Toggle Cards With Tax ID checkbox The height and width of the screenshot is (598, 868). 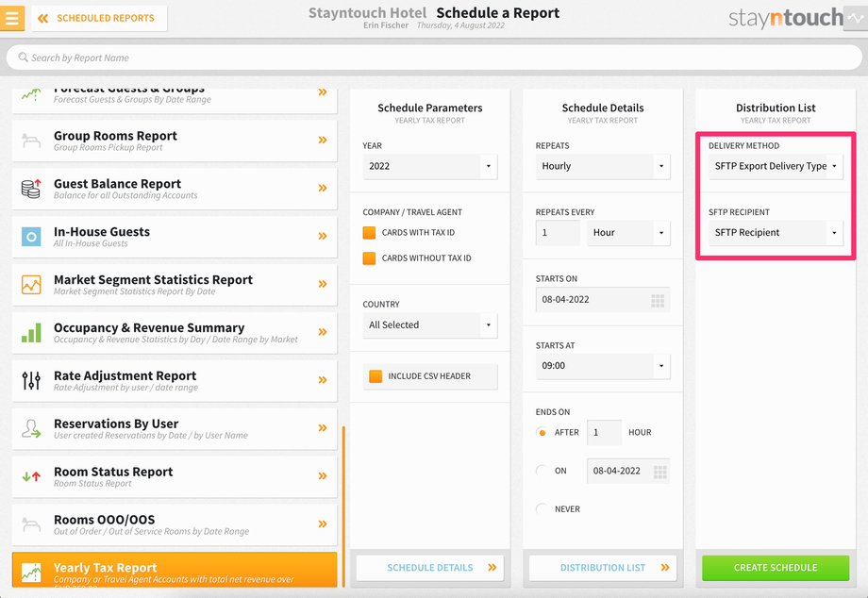click(369, 232)
